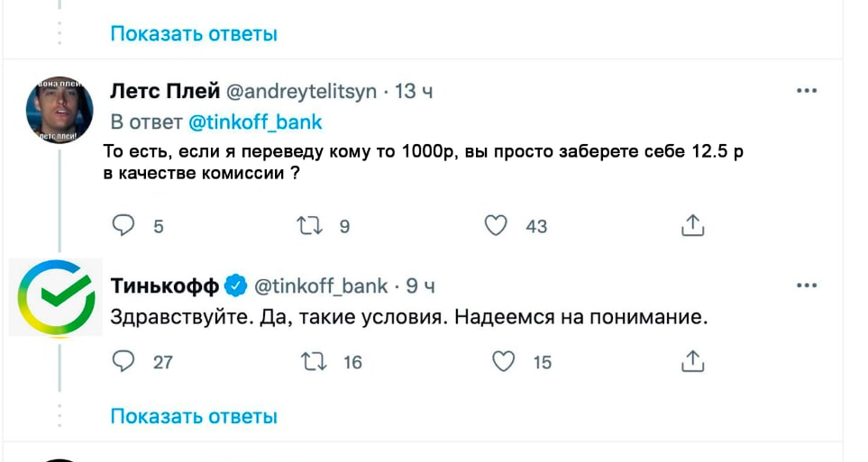Click the Тинькофф green logo avatar
Image resolution: width=868 pixels, height=462 pixels.
[57, 297]
